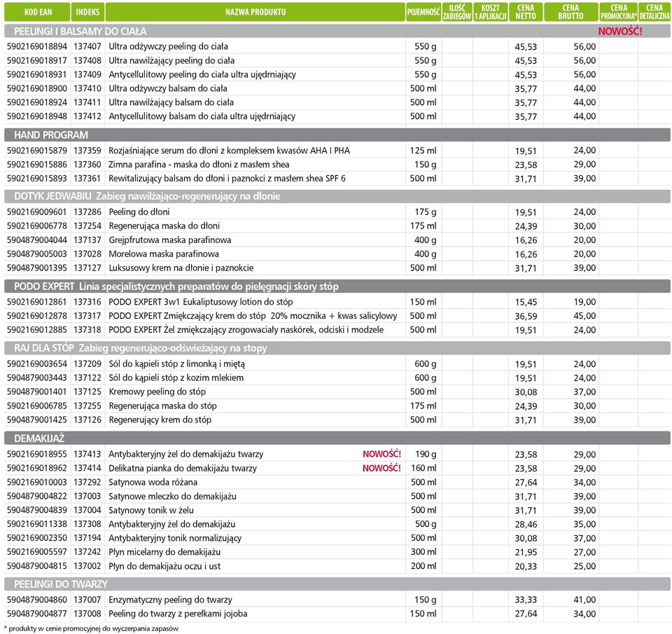Click NOWOŚĆ! label next to Delikatna pianka
The height and width of the screenshot is (634, 672).
pyautogui.click(x=381, y=468)
